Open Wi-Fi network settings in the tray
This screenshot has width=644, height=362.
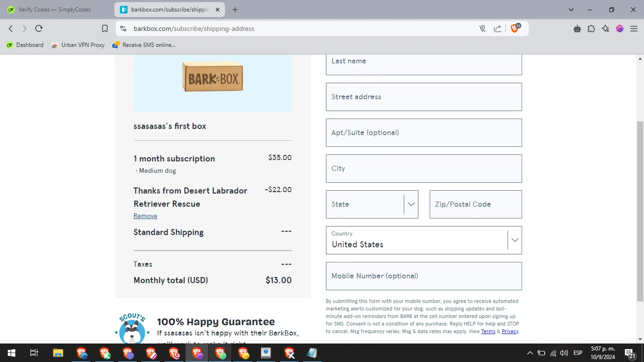pyautogui.click(x=553, y=353)
